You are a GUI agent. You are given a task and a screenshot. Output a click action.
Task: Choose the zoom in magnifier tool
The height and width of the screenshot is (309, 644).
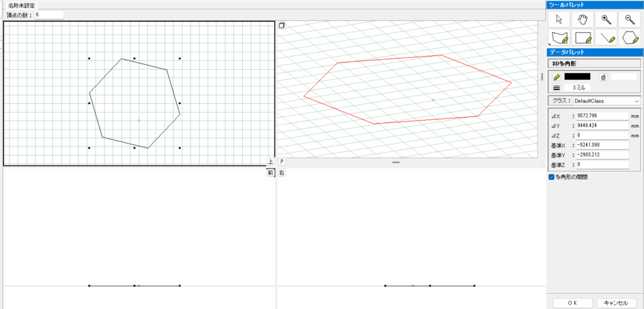[x=606, y=19]
